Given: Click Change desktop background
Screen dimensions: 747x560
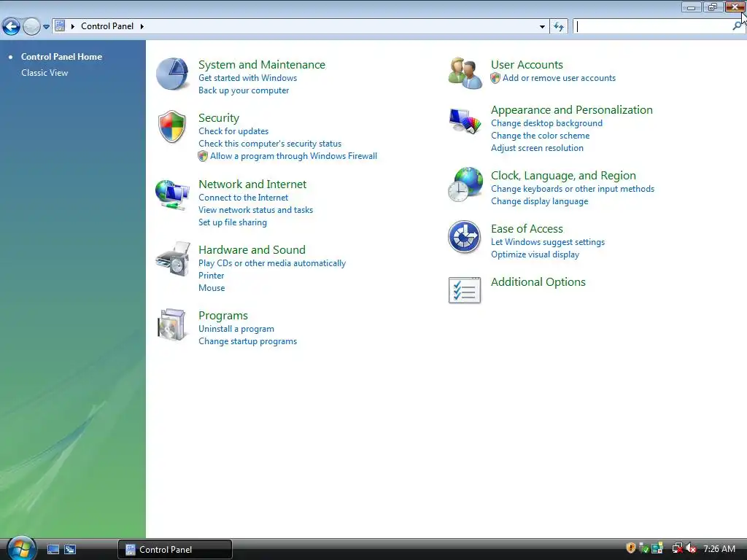Looking at the screenshot, I should point(546,123).
